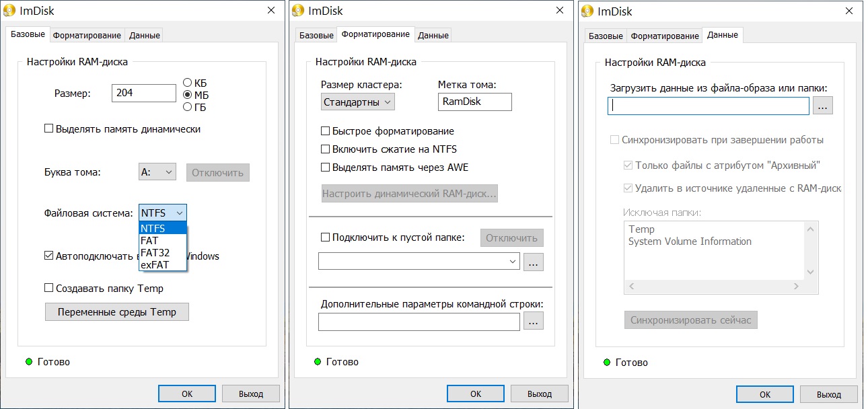
Task: Click the green Готово status indicator in the rightmost window
Action: coord(606,362)
